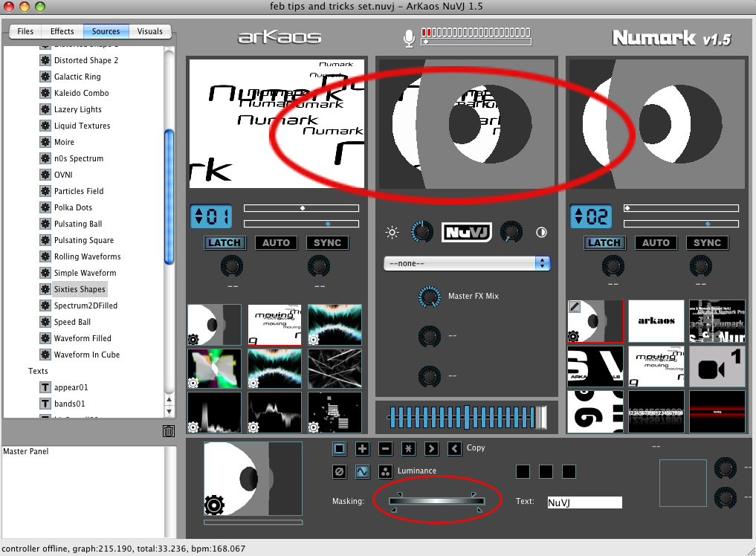This screenshot has width=756, height=556.
Task: Click gear icon beside Liquid Textures
Action: click(45, 126)
